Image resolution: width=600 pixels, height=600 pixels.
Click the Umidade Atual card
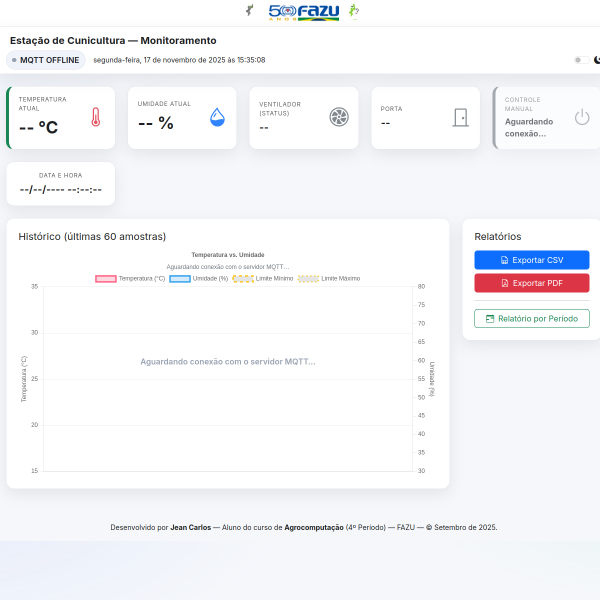(182, 118)
